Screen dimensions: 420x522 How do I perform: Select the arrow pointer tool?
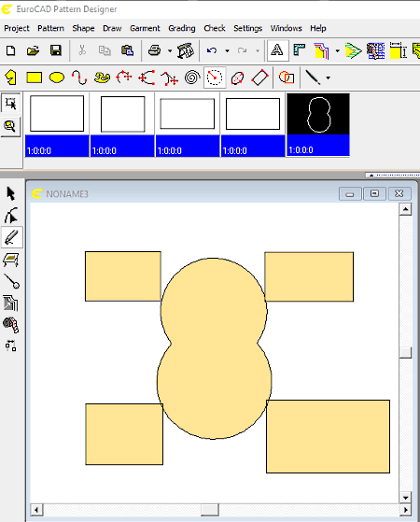(x=11, y=193)
